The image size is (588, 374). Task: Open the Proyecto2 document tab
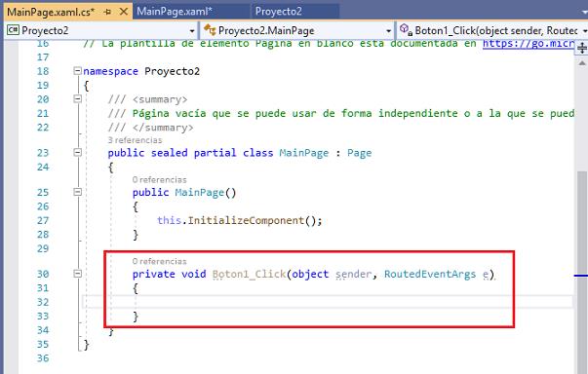[278, 12]
